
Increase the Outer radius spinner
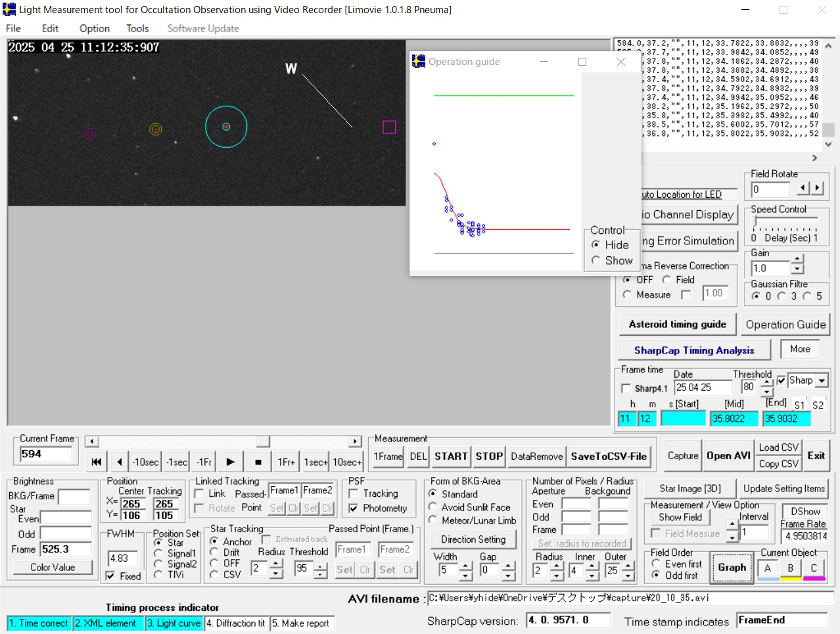628,566
